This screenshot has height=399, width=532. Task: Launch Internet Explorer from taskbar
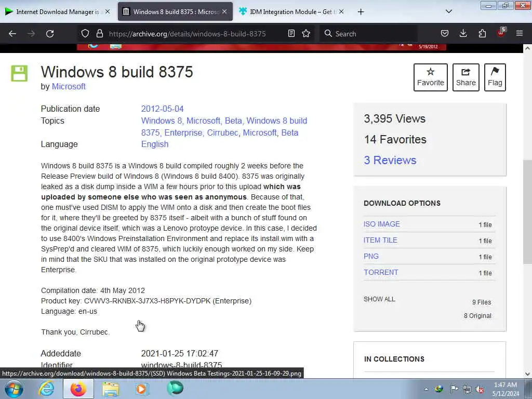click(x=46, y=389)
